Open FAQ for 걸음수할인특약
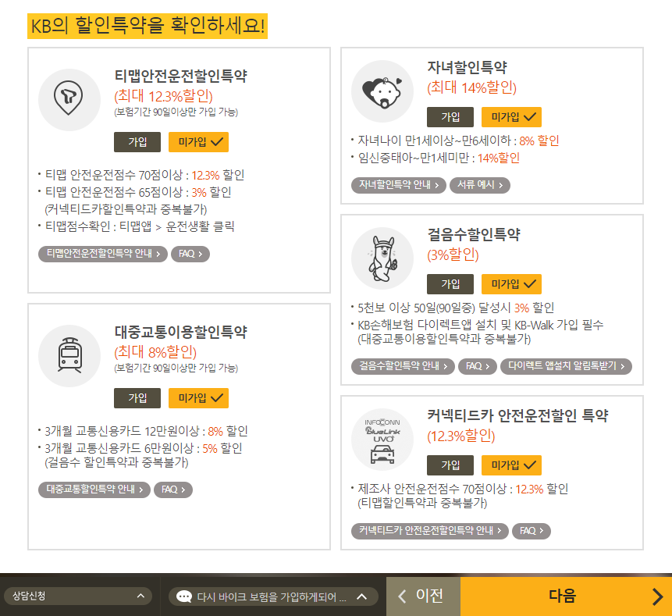The width and height of the screenshot is (672, 616). [478, 366]
